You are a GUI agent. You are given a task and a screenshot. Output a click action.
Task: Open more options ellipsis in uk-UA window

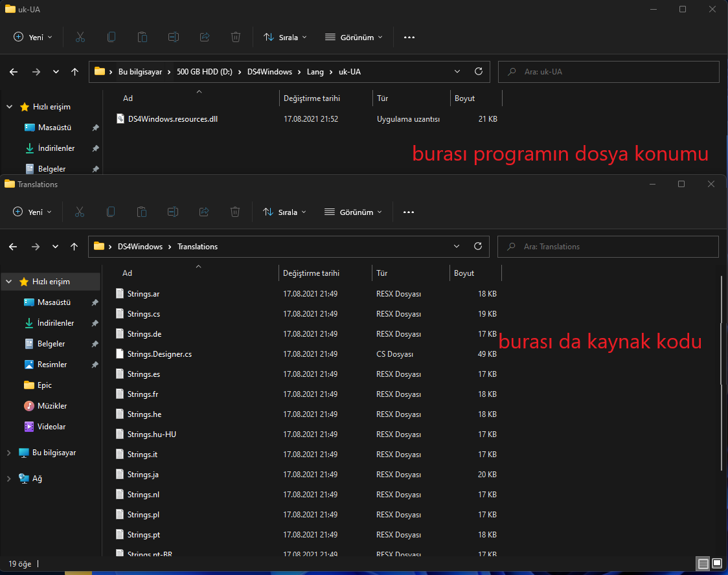[x=409, y=37]
